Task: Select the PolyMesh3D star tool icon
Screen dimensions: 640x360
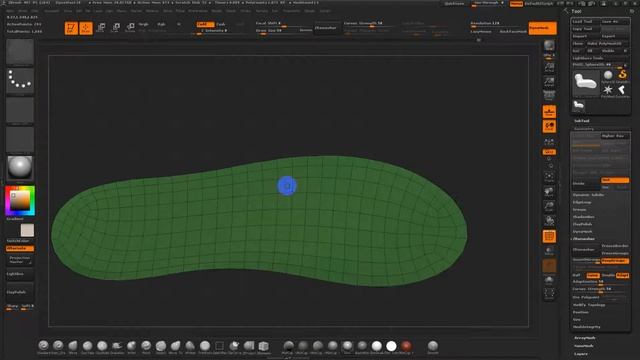Action: 608,91
